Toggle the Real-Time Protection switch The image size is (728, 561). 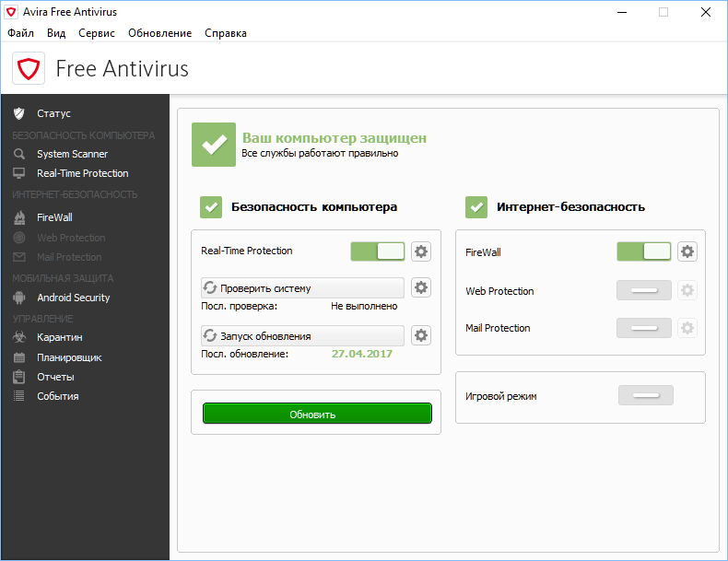[x=378, y=251]
